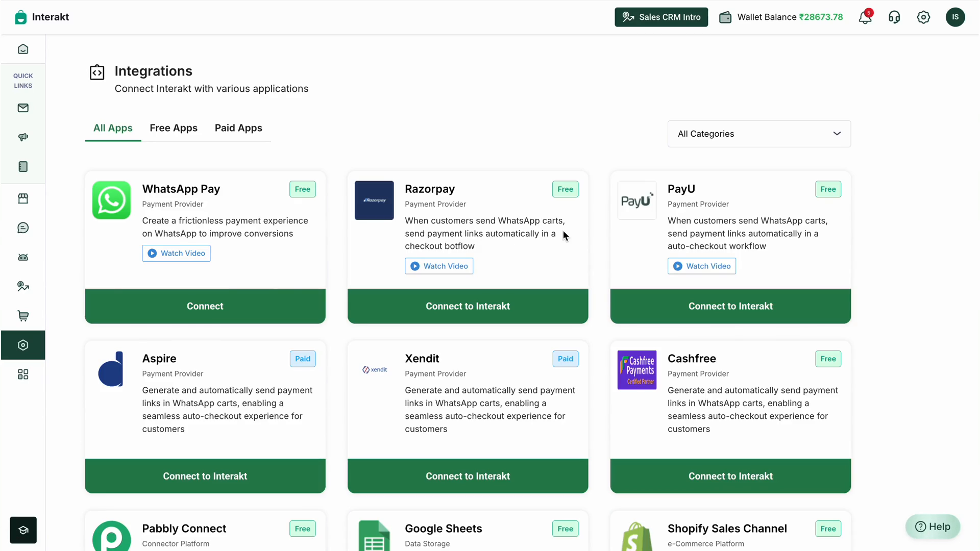Click the Razorpay logo thumbnail
The height and width of the screenshot is (551, 980).
(374, 200)
